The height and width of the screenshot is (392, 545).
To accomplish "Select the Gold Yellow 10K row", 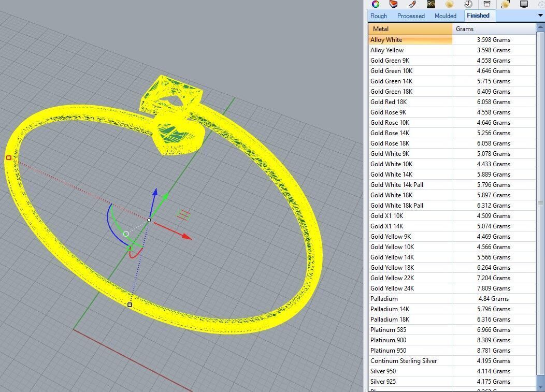I will pos(452,246).
